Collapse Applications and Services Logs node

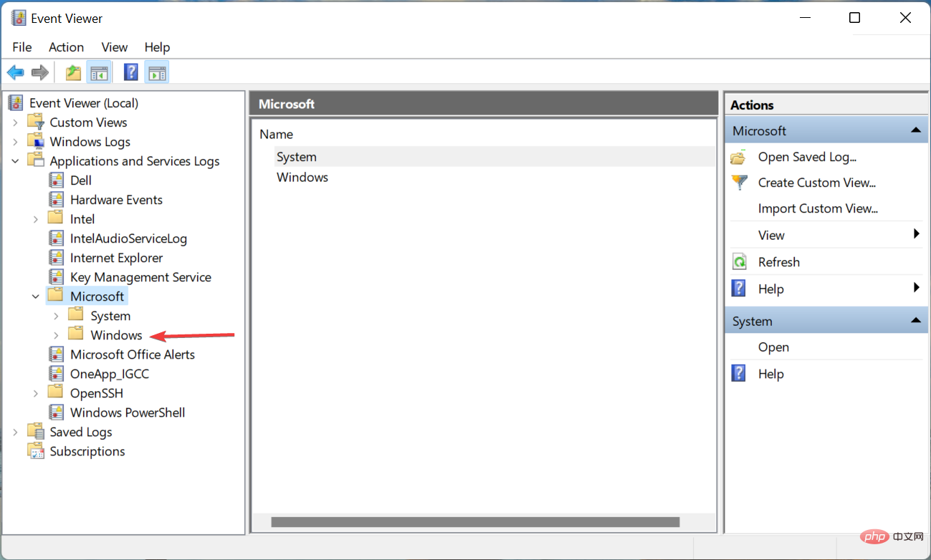coord(16,161)
